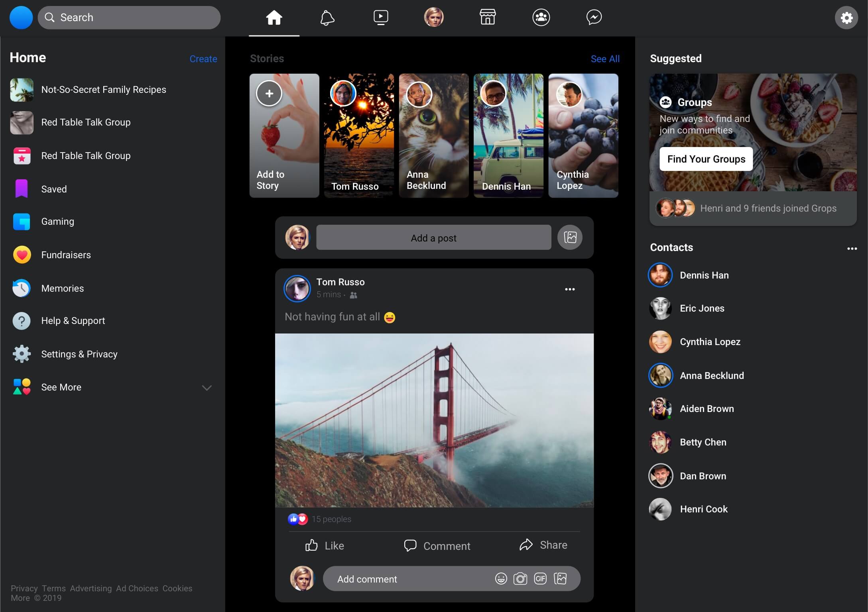The height and width of the screenshot is (612, 868).
Task: Like Tom Russo's post with the thumbs-up icon
Action: coord(311,545)
